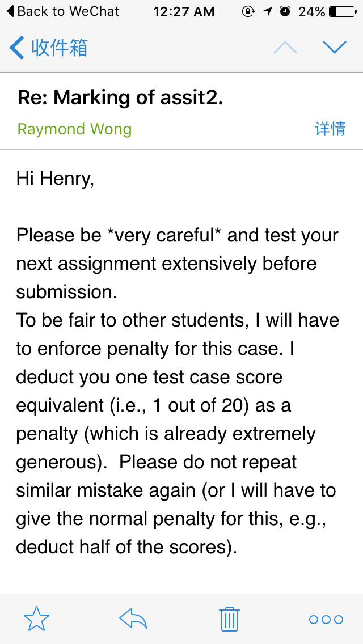Screen dimensions: 363x644
Task: Tap the 12:27 AM clock
Action: click(x=184, y=11)
